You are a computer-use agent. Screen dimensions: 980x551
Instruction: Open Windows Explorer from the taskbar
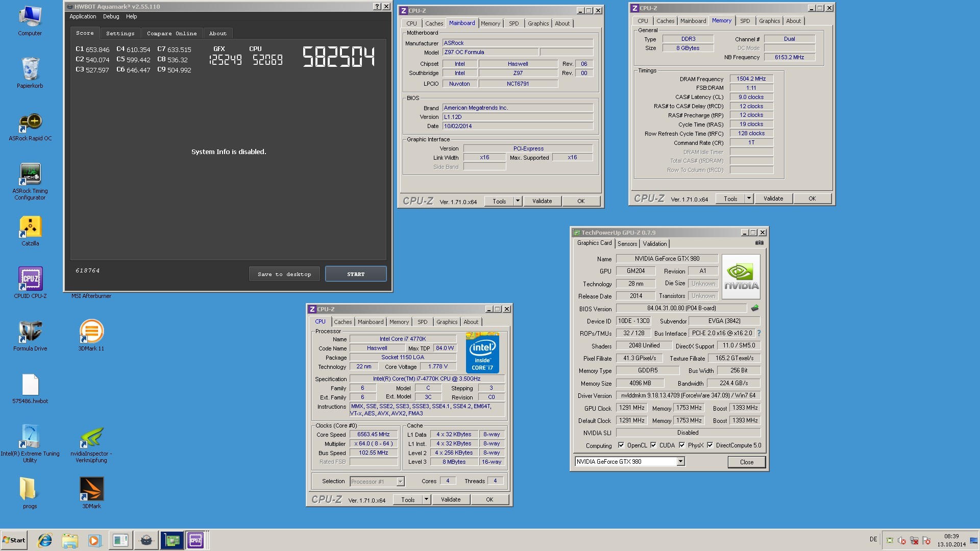(x=70, y=540)
